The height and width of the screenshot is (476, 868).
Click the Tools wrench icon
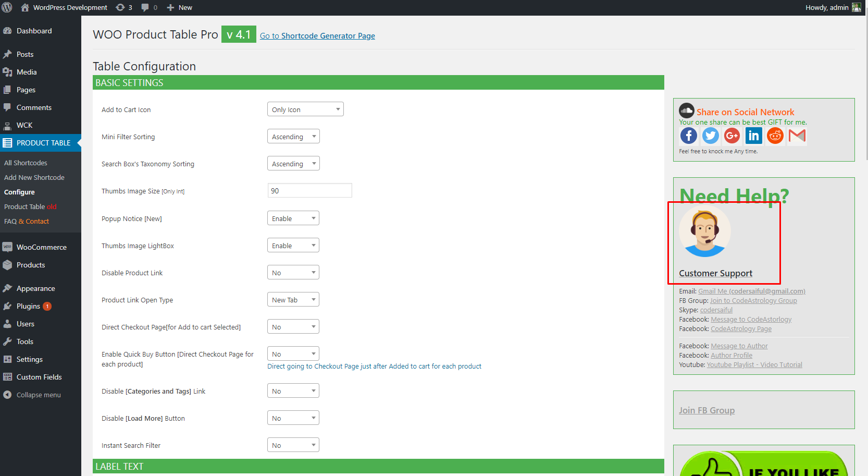pyautogui.click(x=7, y=341)
